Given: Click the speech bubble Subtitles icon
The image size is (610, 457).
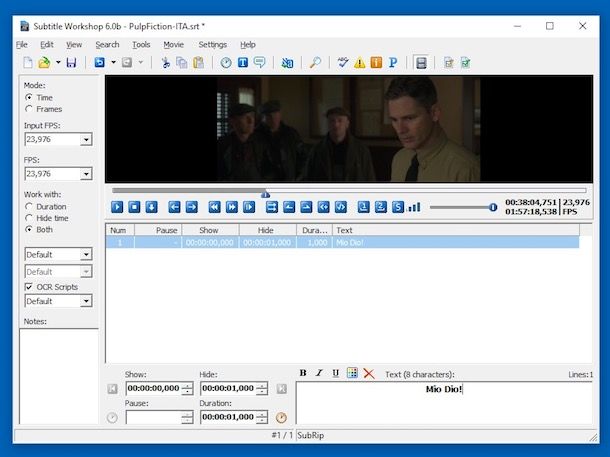Looking at the screenshot, I should 259,62.
